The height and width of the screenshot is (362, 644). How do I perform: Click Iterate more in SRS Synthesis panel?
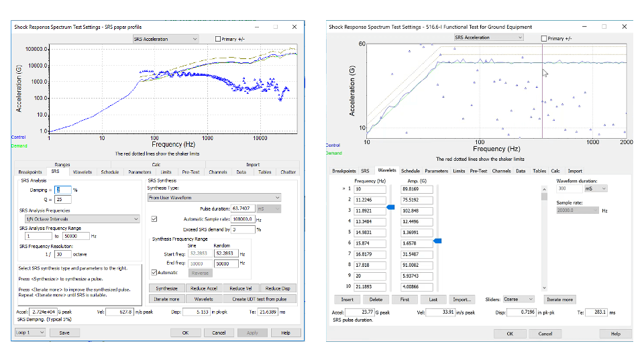(x=167, y=299)
